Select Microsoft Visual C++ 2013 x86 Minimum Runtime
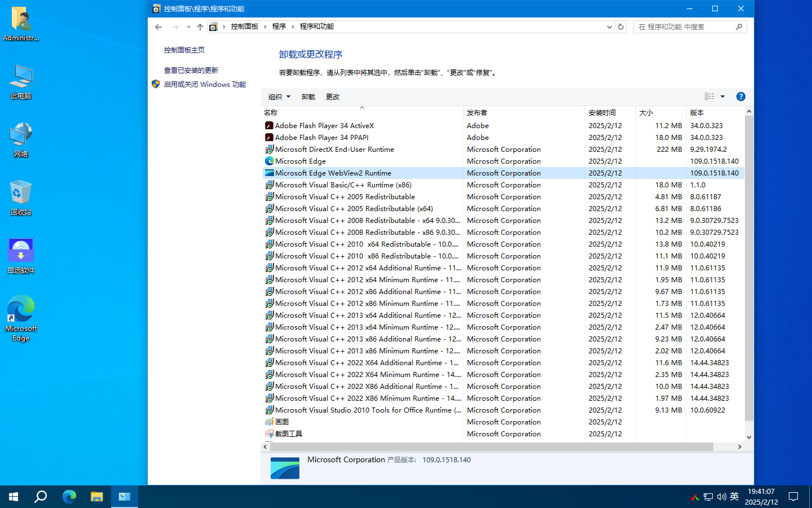Image resolution: width=812 pixels, height=508 pixels. (363, 351)
